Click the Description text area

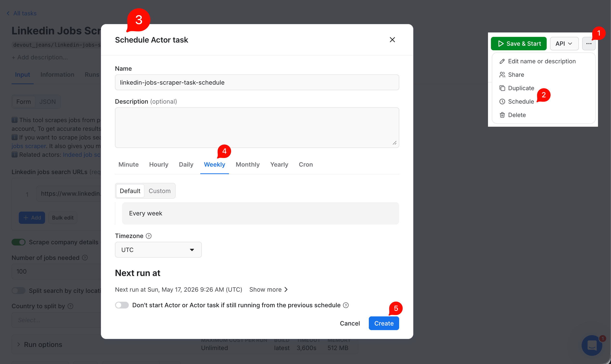click(257, 128)
